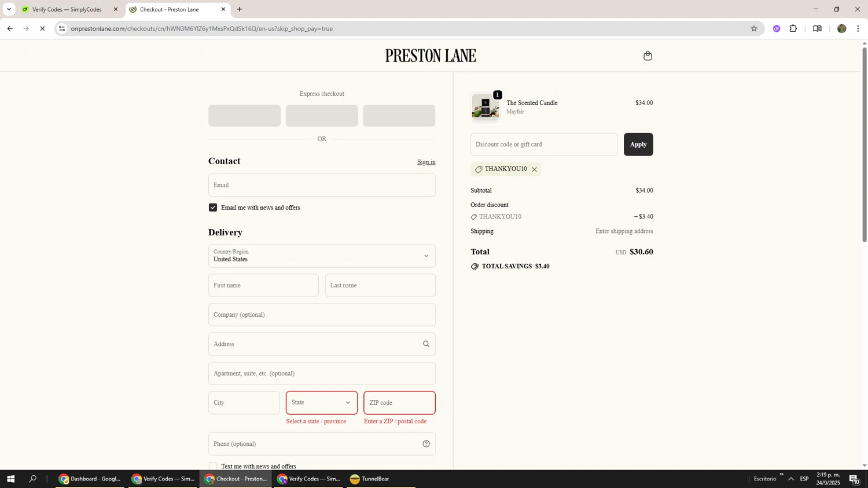Click the taskbar clock and date
Image resolution: width=868 pixels, height=488 pixels.
pos(828,479)
